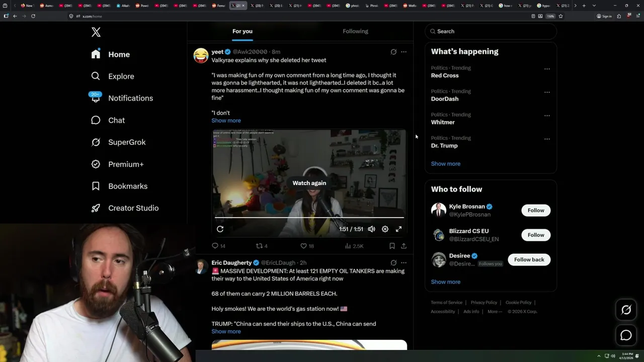Open Cookie Policy link
The height and width of the screenshot is (362, 644).
(x=519, y=303)
